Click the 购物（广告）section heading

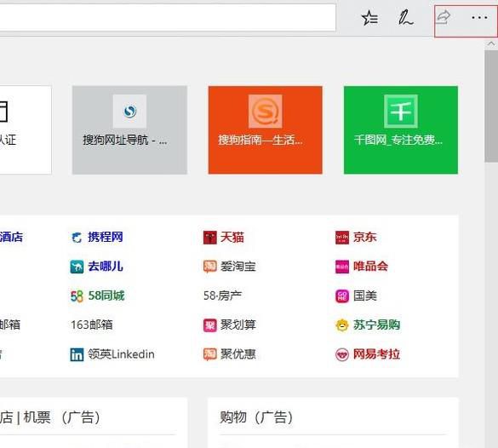click(x=256, y=417)
